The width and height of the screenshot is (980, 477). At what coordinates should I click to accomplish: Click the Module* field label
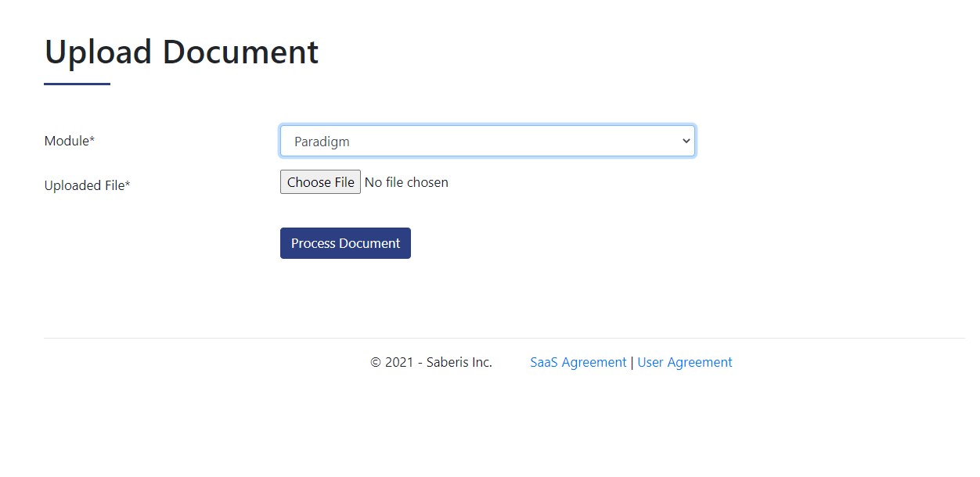click(x=69, y=142)
